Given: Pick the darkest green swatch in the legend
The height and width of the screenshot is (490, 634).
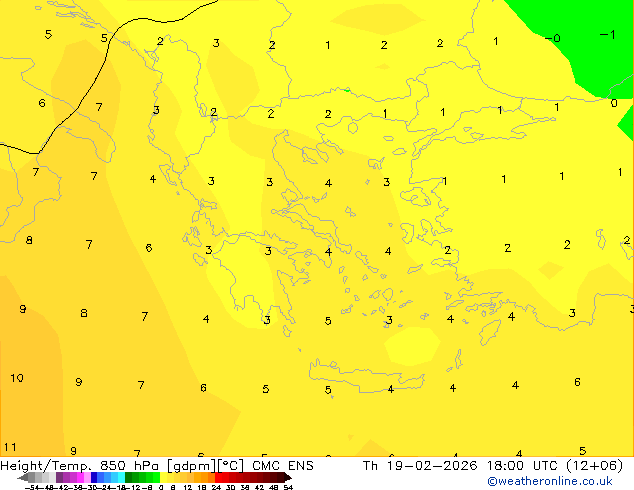Looking at the screenshot, I should pyautogui.click(x=128, y=477).
